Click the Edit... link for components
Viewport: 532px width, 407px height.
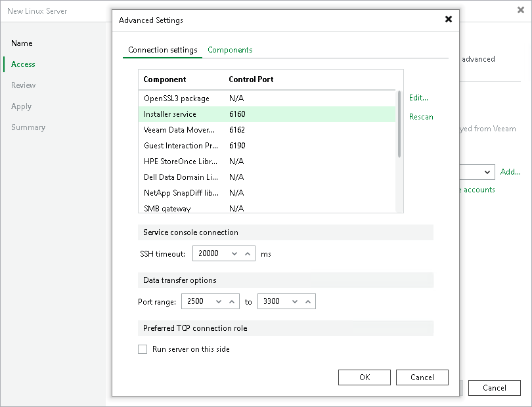418,98
